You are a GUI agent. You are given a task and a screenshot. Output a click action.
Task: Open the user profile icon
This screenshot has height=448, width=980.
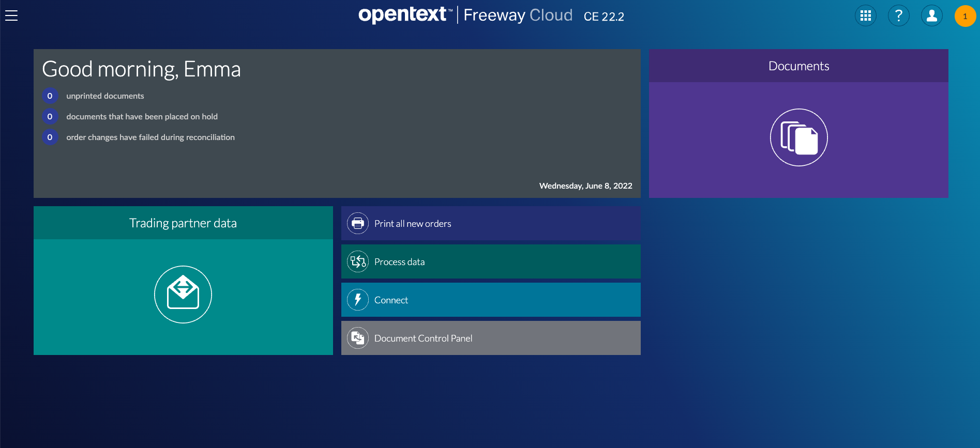932,16
